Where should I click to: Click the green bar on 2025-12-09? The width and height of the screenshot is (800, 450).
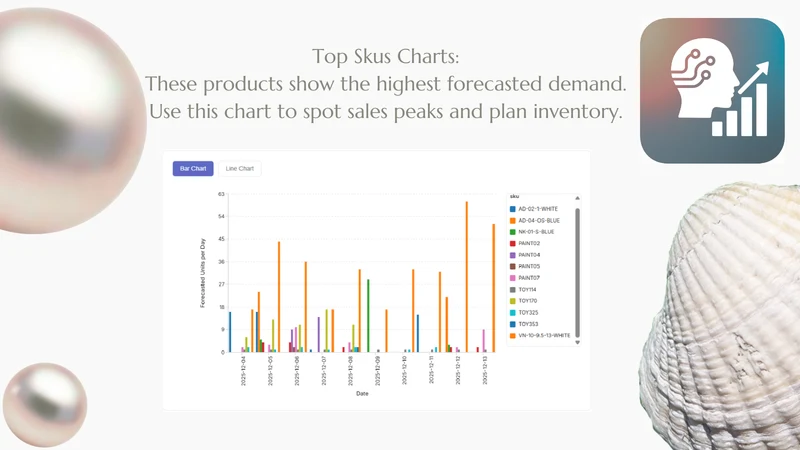click(368, 316)
